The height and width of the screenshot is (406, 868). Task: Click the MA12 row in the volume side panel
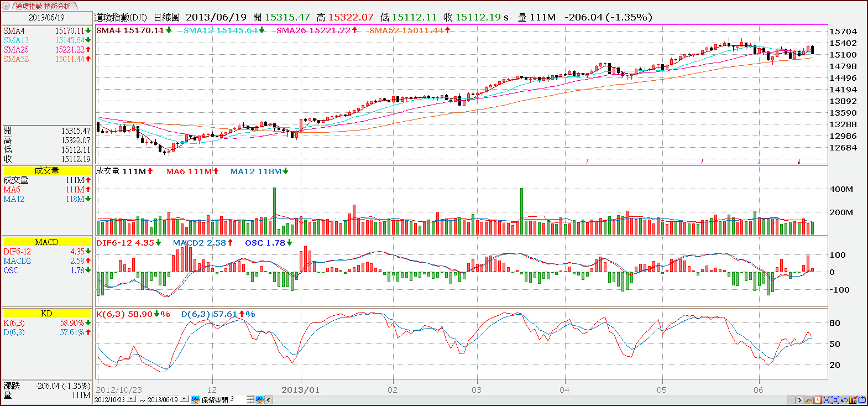click(46, 199)
